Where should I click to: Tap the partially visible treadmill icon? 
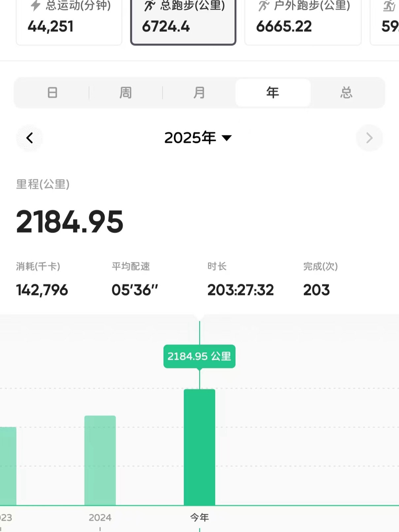coord(389,6)
